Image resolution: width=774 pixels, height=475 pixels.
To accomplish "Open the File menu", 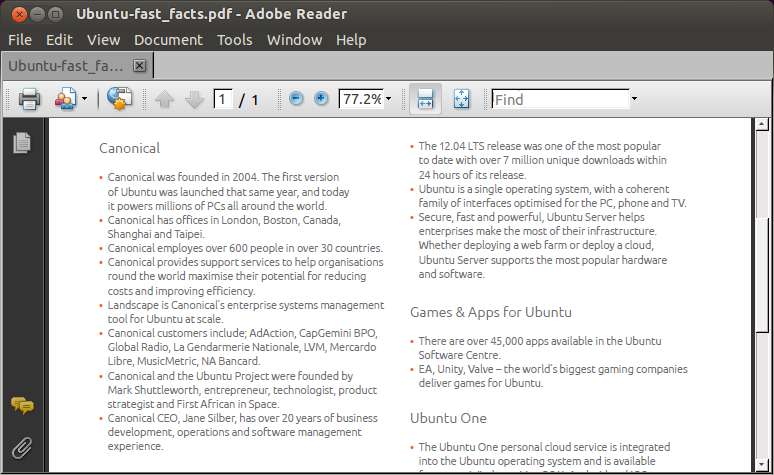I will coord(20,40).
